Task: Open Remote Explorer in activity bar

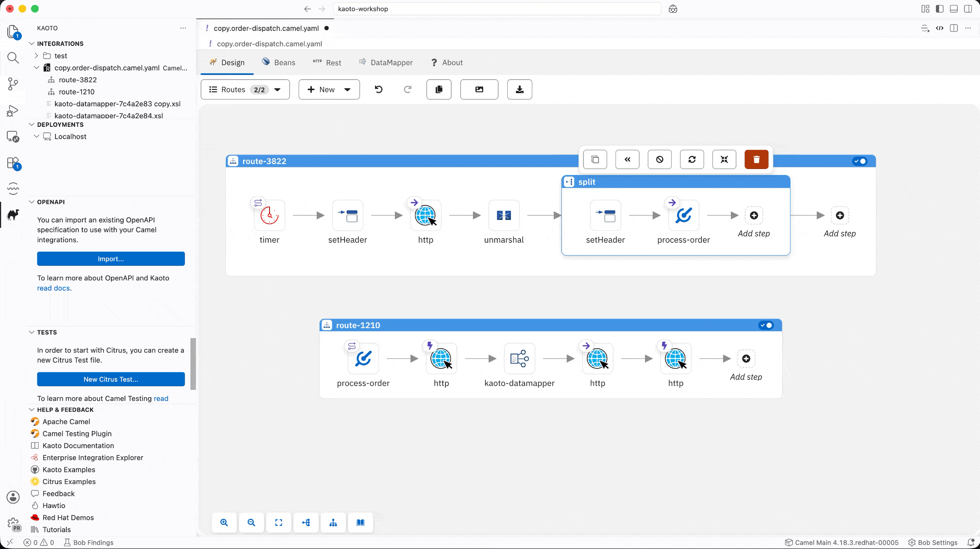Action: 13,136
